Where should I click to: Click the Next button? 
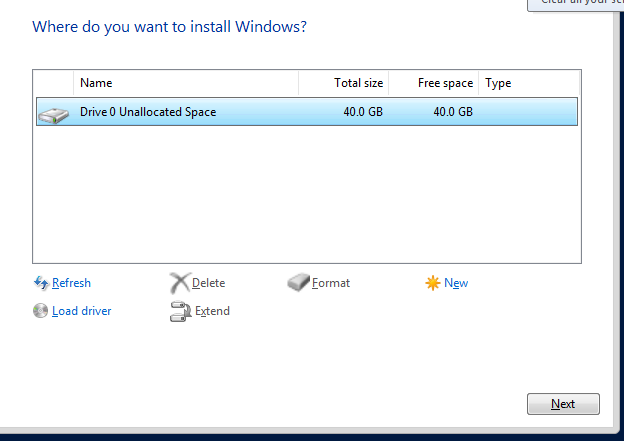[x=563, y=404]
